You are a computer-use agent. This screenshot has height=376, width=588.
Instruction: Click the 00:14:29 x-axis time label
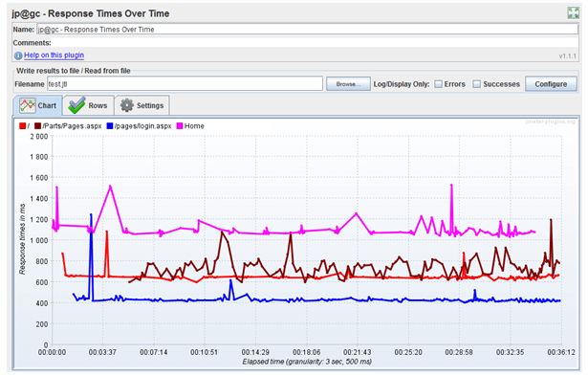pos(255,352)
